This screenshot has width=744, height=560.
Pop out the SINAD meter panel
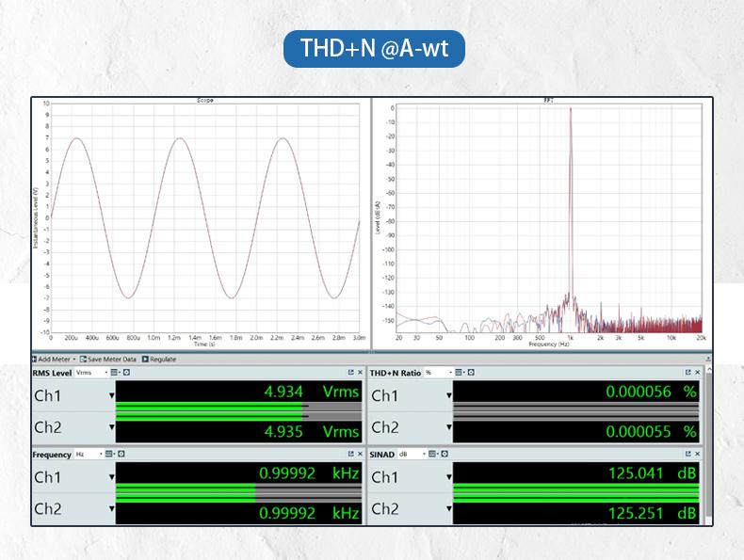688,454
